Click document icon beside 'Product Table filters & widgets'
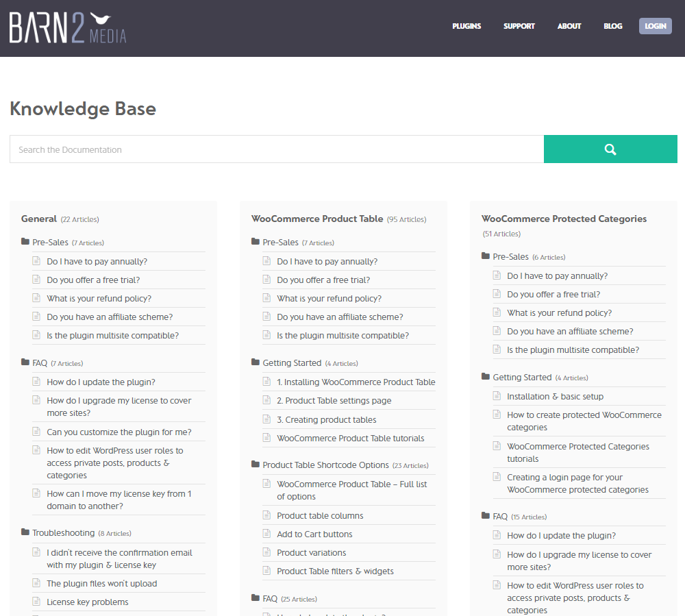This screenshot has height=616, width=685. click(x=266, y=571)
